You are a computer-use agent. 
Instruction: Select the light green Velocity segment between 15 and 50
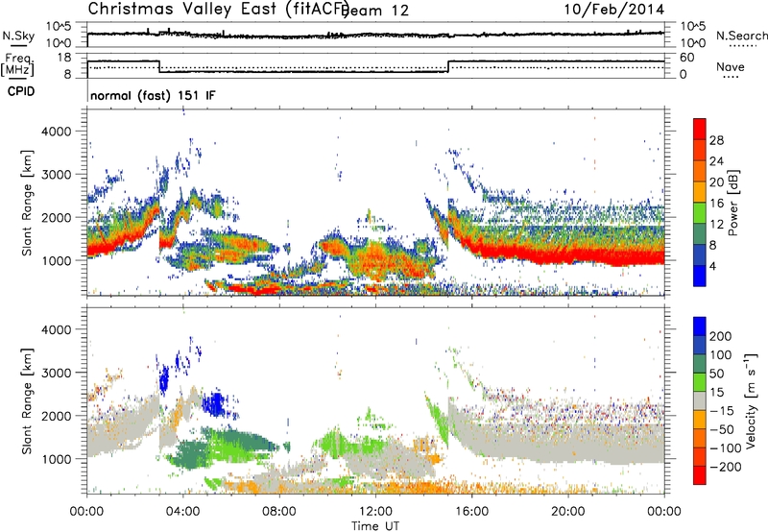(700, 382)
